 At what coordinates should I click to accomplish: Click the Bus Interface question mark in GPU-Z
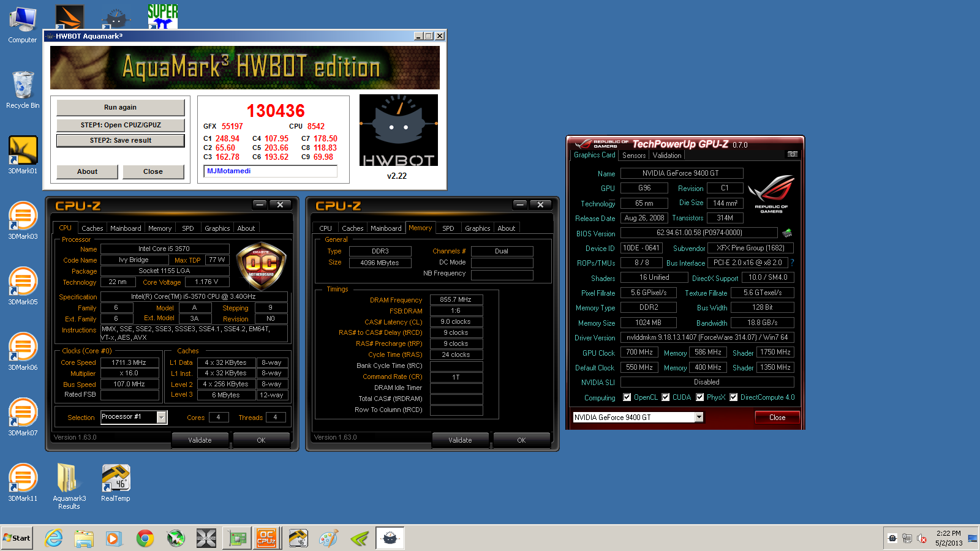tap(792, 263)
